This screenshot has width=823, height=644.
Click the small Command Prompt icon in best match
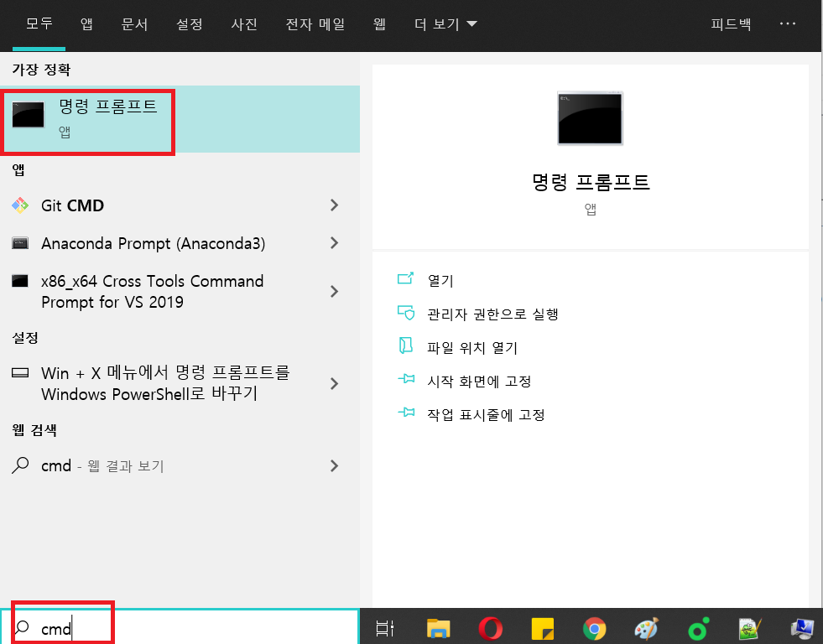coord(28,114)
